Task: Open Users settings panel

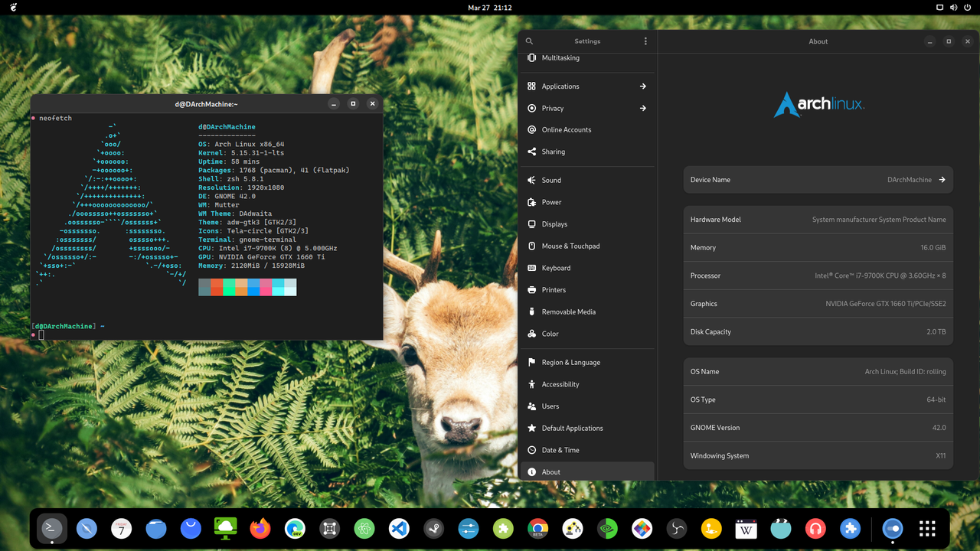Action: point(587,406)
